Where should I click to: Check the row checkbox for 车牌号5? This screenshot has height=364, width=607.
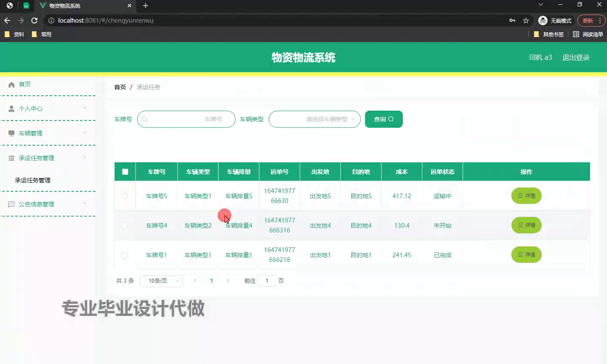point(124,196)
